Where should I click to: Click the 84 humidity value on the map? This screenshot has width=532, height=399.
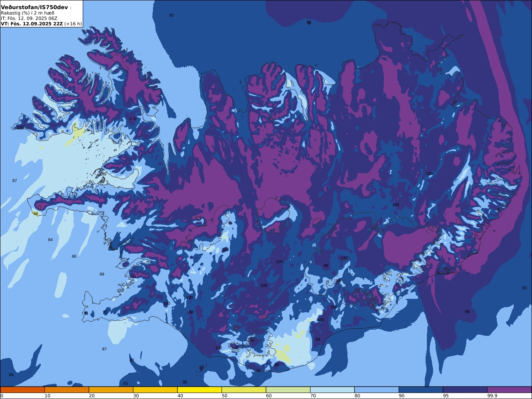click(x=50, y=240)
